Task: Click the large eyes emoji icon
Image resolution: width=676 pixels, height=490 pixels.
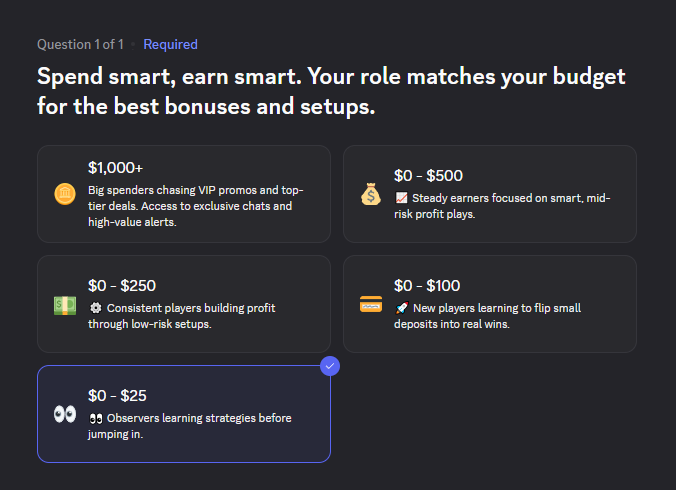Action: coord(65,414)
